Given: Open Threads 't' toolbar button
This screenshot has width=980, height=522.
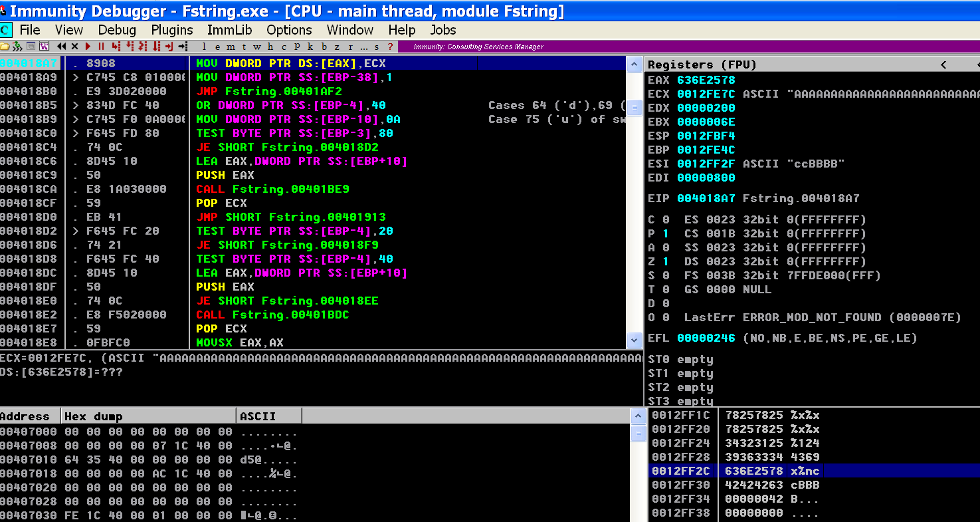Looking at the screenshot, I should 244,47.
